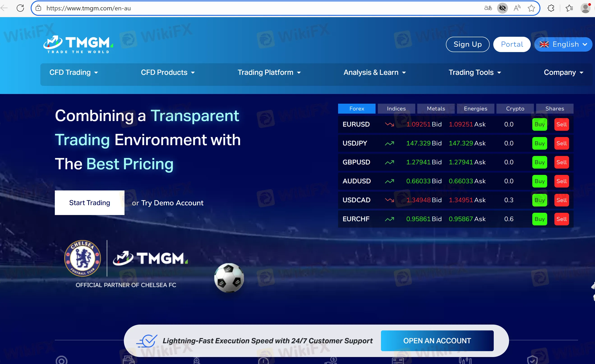Click the Try Demo Account link
595x364 pixels.
tap(172, 203)
